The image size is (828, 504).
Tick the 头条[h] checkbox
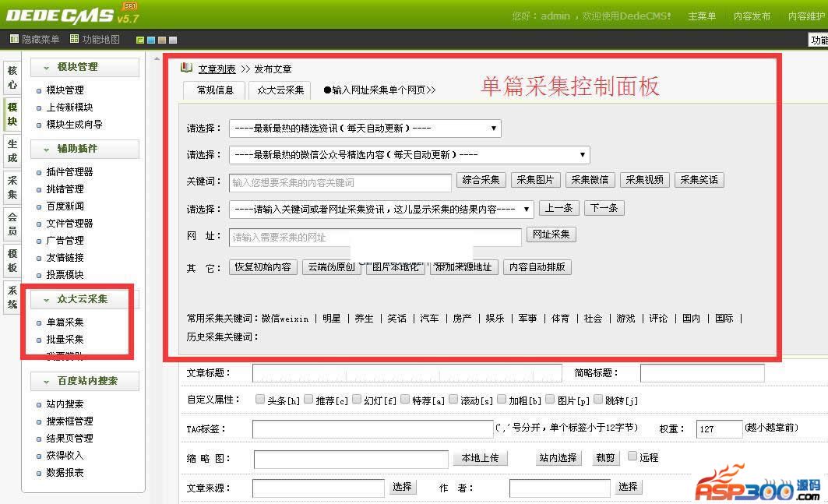click(x=260, y=399)
